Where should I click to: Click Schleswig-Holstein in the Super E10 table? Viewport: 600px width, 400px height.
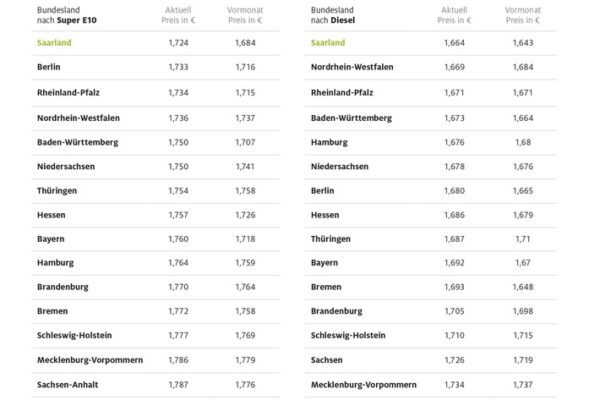(77, 335)
